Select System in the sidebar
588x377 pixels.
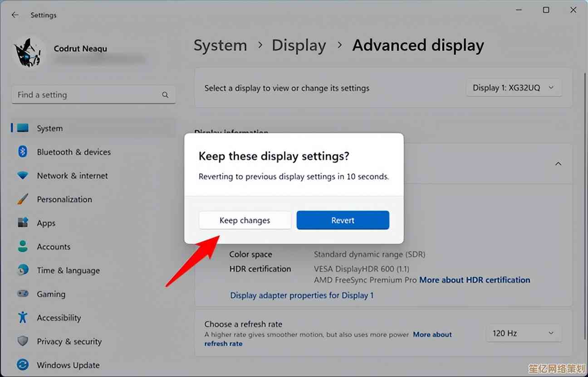coord(49,129)
